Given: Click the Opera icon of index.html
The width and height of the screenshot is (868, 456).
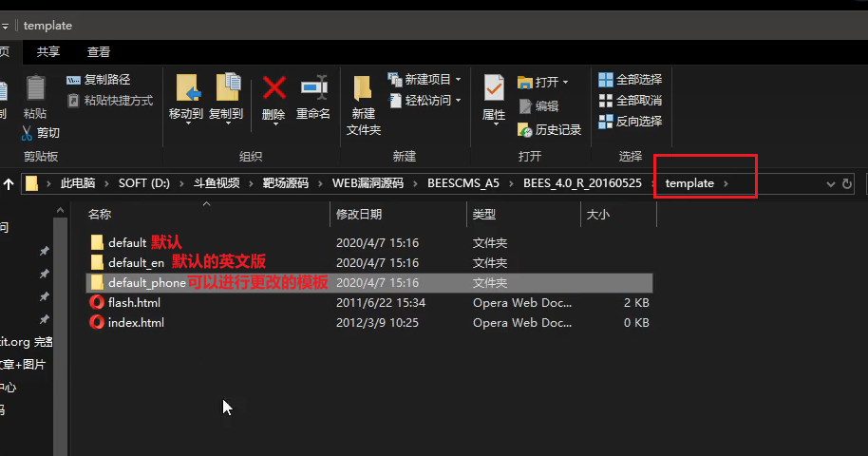Looking at the screenshot, I should 97,322.
